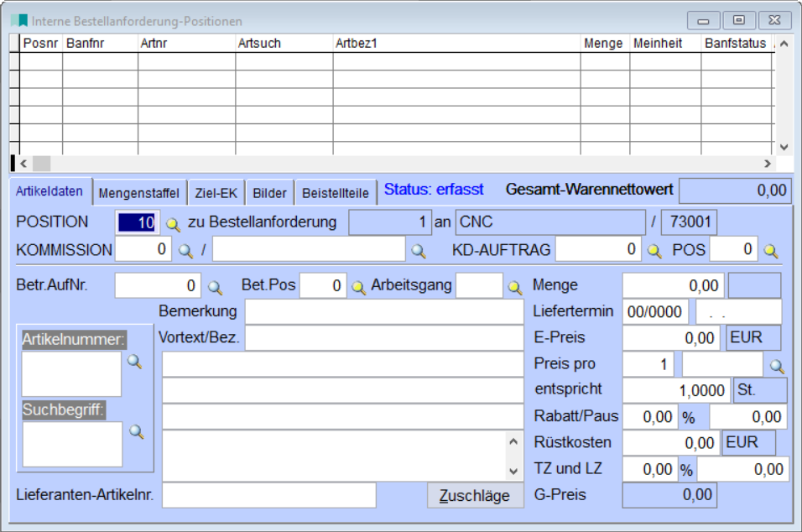
Task: Click the search icon beside KD-AUFTRAG field
Action: coord(654,250)
